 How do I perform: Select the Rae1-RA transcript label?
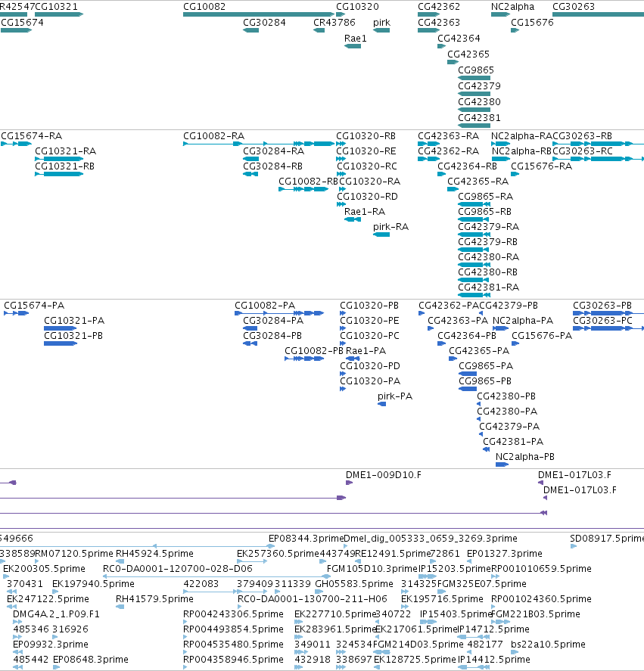(x=365, y=211)
